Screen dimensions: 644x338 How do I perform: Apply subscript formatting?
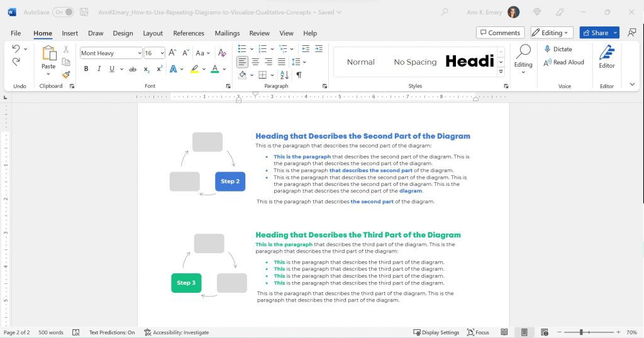146,69
